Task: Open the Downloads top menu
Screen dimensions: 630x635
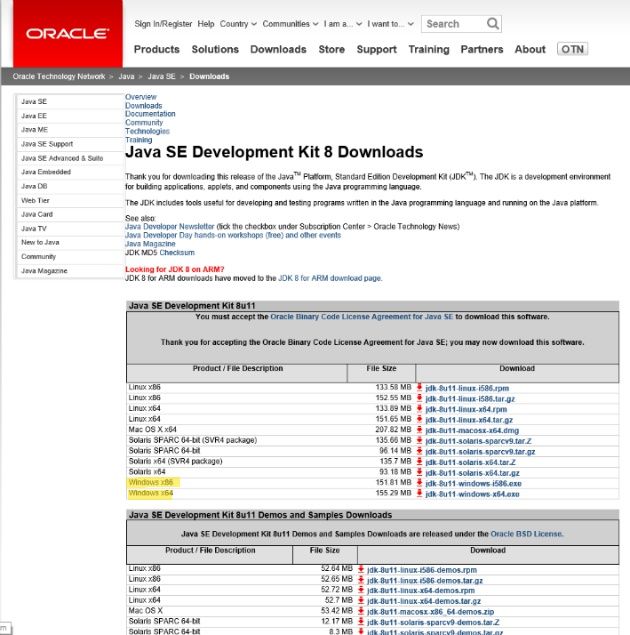Action: pos(278,49)
